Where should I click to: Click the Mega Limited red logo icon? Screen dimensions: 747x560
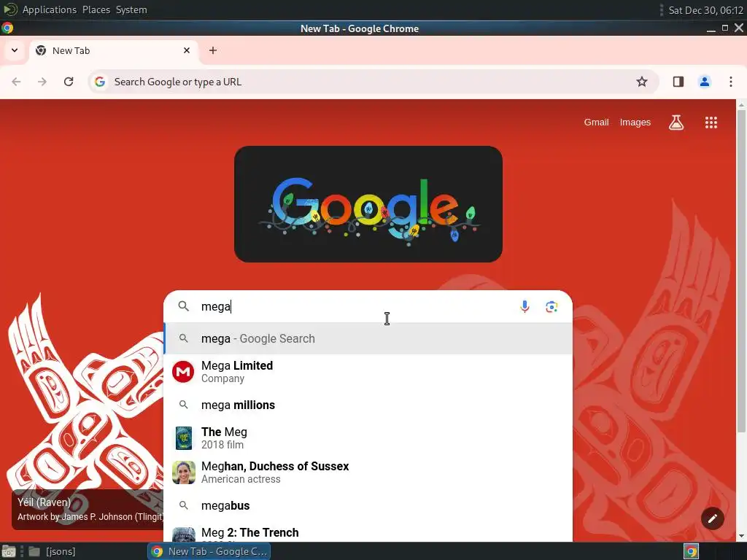click(x=183, y=371)
